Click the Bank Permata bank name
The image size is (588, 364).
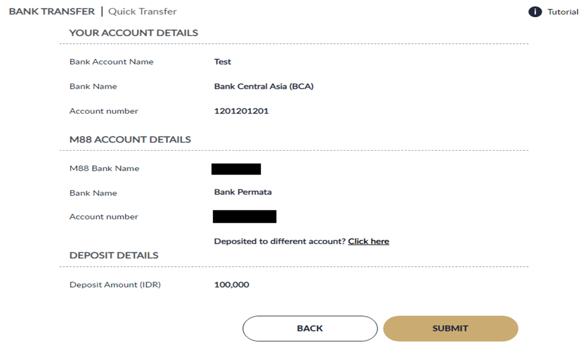point(242,192)
